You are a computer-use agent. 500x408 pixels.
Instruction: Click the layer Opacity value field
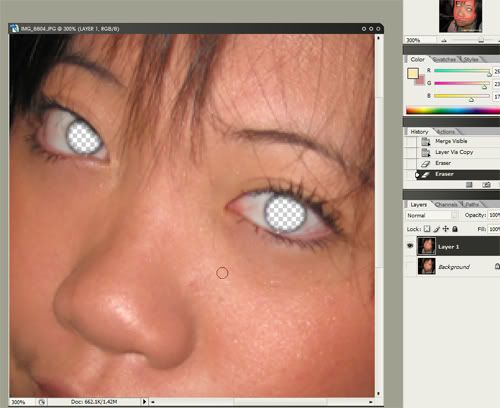[x=494, y=215]
